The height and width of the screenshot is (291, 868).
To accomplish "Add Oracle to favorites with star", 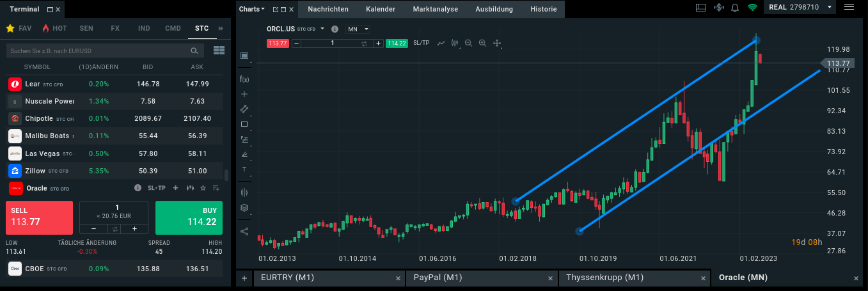I will 203,188.
